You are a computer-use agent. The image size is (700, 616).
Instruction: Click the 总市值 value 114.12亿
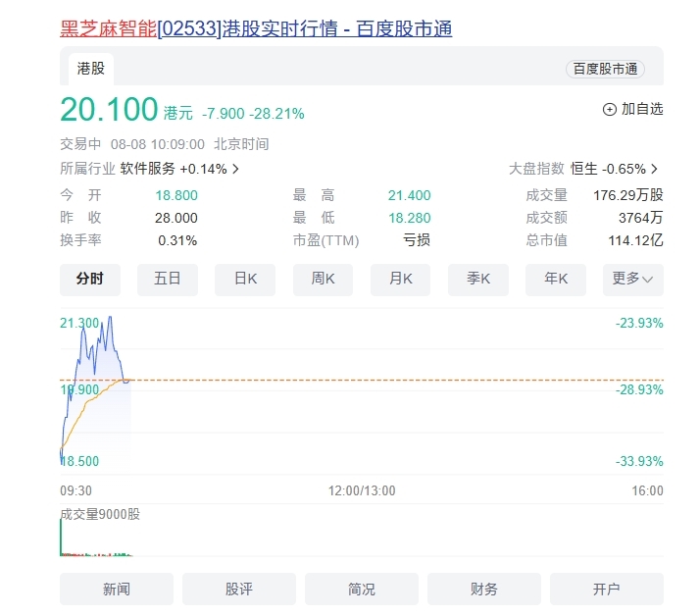(x=635, y=240)
